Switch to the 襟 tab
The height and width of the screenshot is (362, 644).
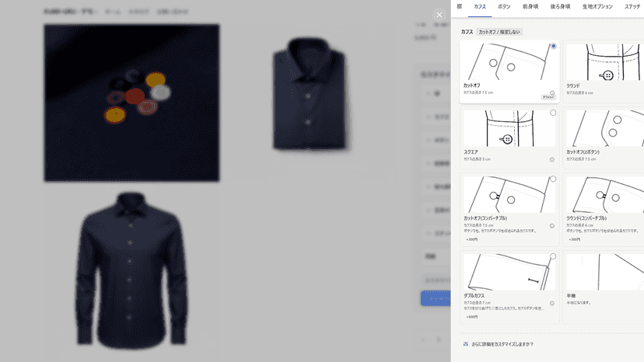(459, 6)
